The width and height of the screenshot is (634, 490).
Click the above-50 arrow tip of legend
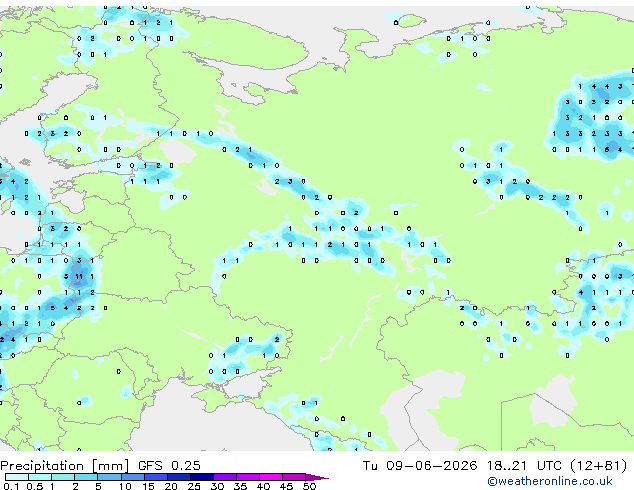317,478
